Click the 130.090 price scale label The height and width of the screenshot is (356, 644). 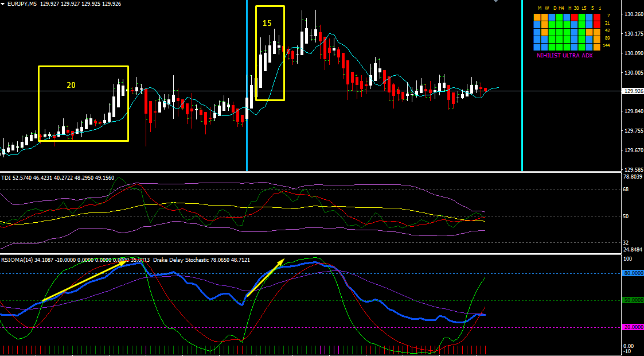click(x=634, y=53)
